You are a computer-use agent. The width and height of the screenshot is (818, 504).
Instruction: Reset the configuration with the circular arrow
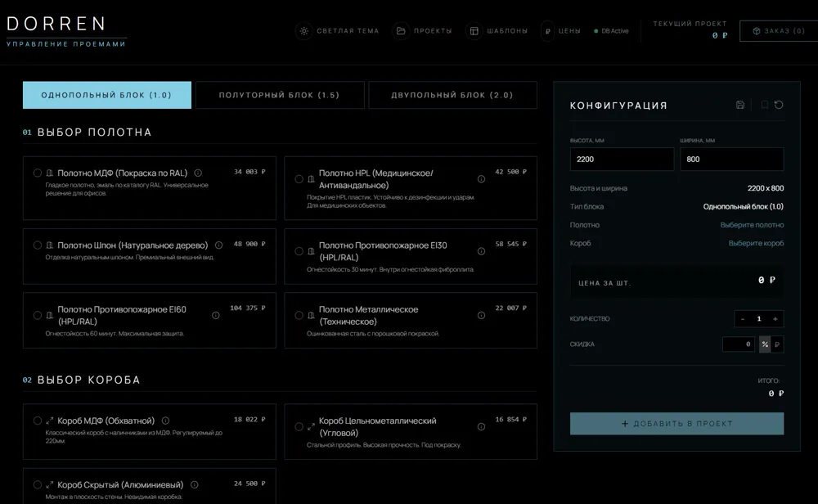[779, 105]
